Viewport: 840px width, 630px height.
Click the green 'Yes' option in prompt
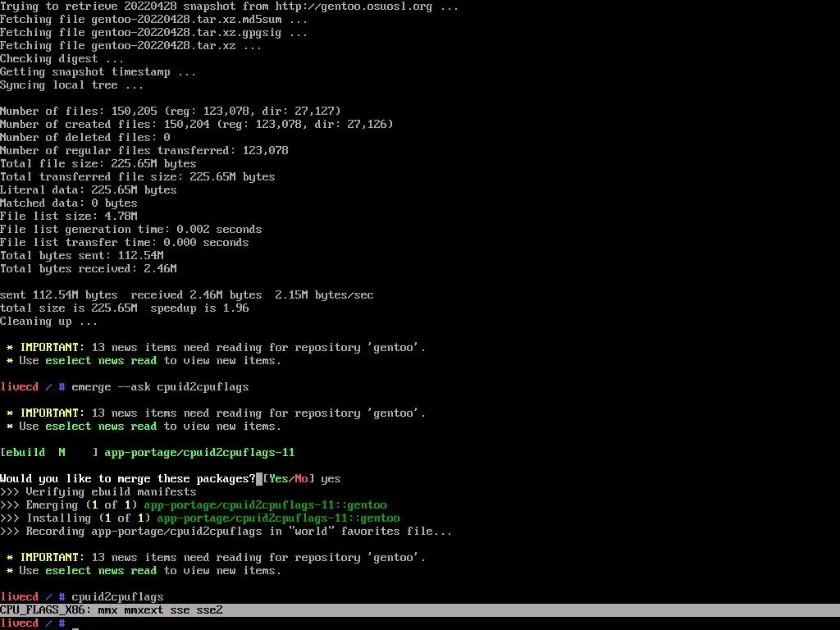(x=279, y=479)
